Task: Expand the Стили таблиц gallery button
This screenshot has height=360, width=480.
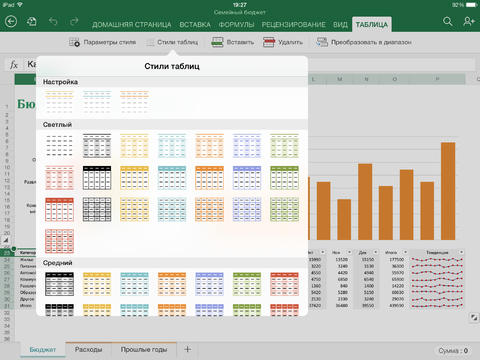Action: click(x=172, y=42)
